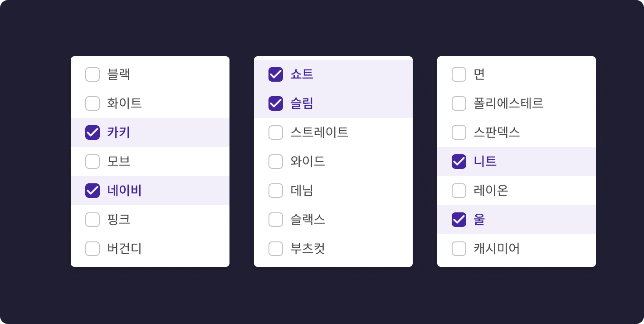644x324 pixels.
Task: Enable the 데님 filter
Action: pos(276,191)
